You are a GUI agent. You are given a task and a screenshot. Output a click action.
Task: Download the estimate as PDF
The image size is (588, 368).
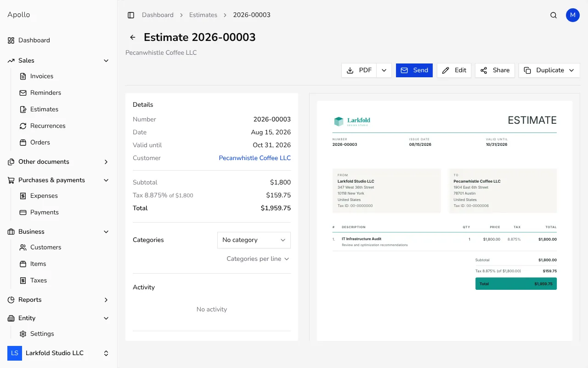[x=359, y=70]
